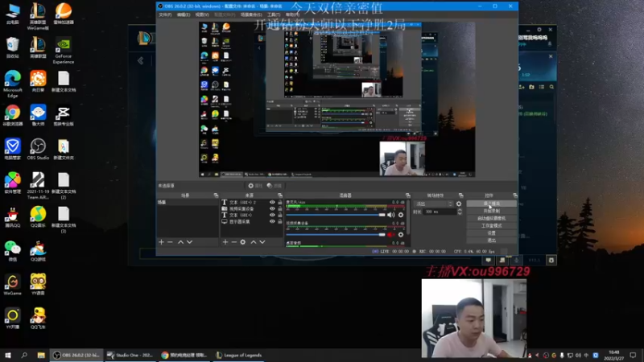Toggle visibility of 文本 (GDI+) 2 source
This screenshot has width=644, height=362.
click(x=272, y=203)
